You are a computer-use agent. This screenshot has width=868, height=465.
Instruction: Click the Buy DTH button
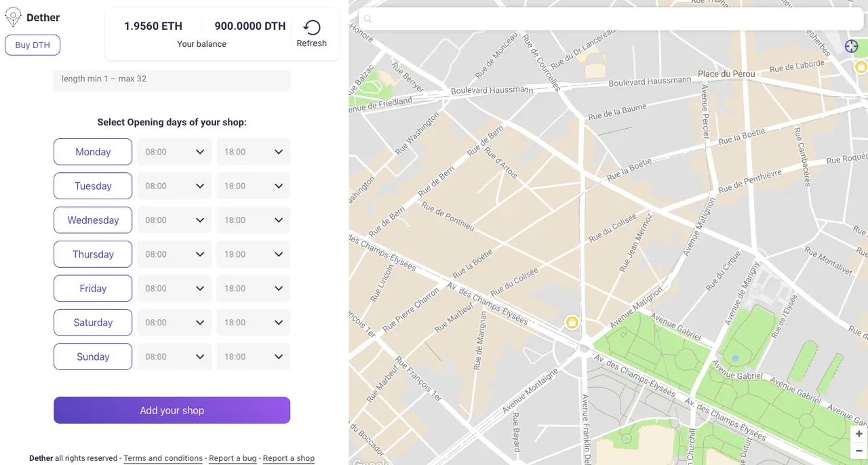tap(33, 45)
